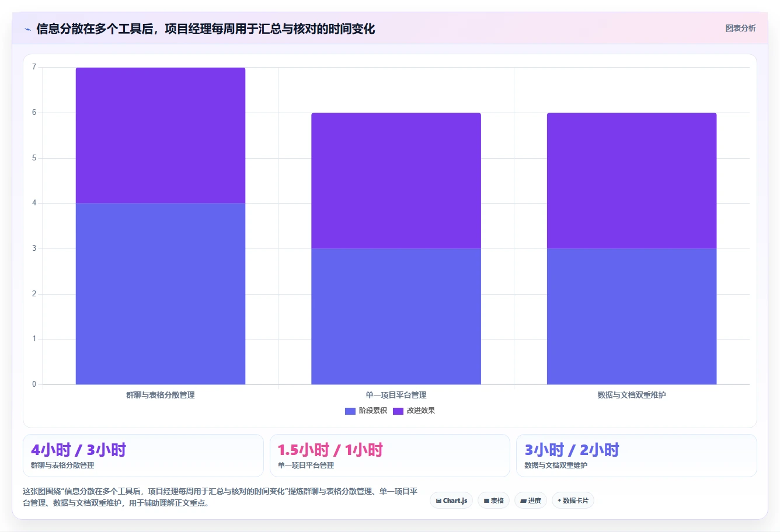
Task: Click the blue trend icon beside the title
Action: [x=27, y=29]
